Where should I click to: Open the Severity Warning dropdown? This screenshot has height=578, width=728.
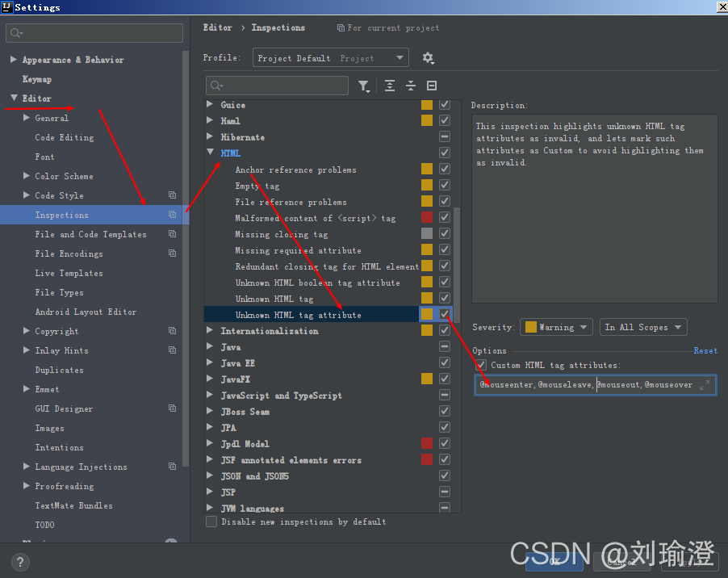(x=556, y=327)
